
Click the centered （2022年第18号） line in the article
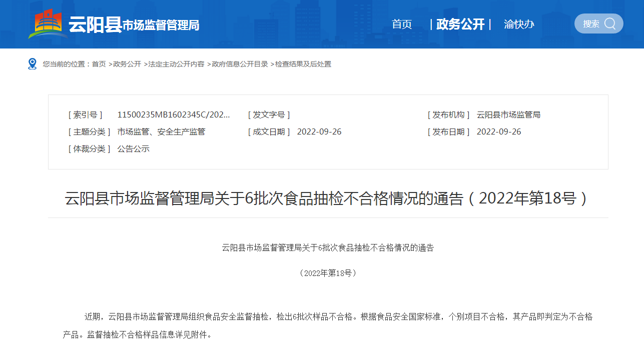(x=328, y=273)
